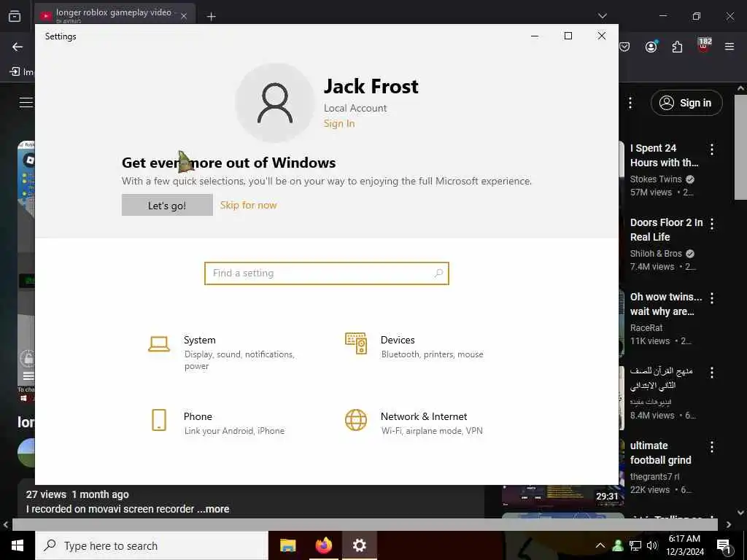Click the Settings gear taskbar icon
747x560 pixels.
(x=359, y=545)
